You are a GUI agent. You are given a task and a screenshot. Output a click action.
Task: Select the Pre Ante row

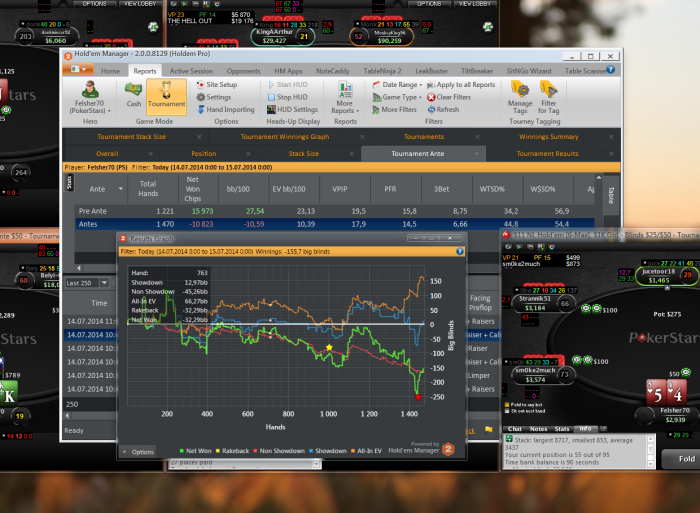(335, 211)
